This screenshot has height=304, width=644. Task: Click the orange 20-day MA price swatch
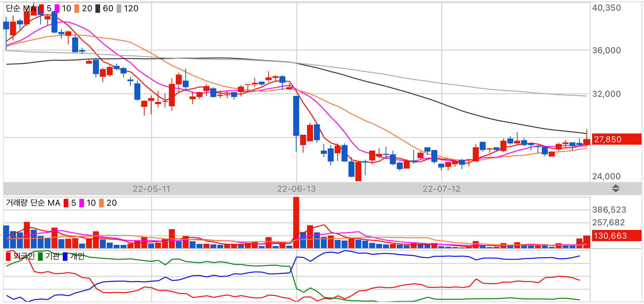(77, 9)
